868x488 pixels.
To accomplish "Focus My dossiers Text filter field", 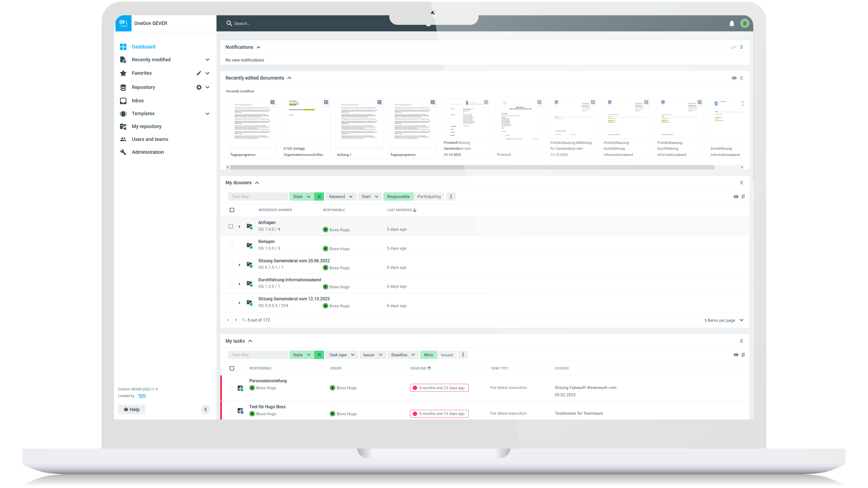I will (258, 197).
